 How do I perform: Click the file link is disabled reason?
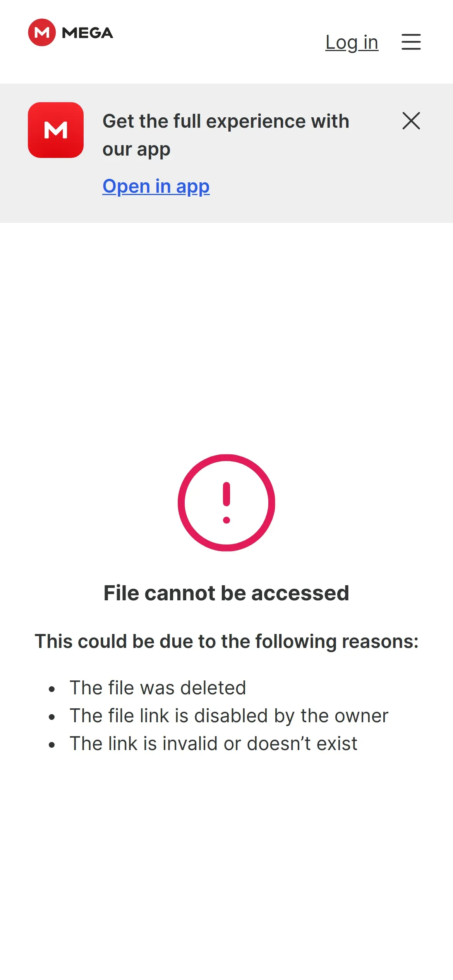(229, 716)
